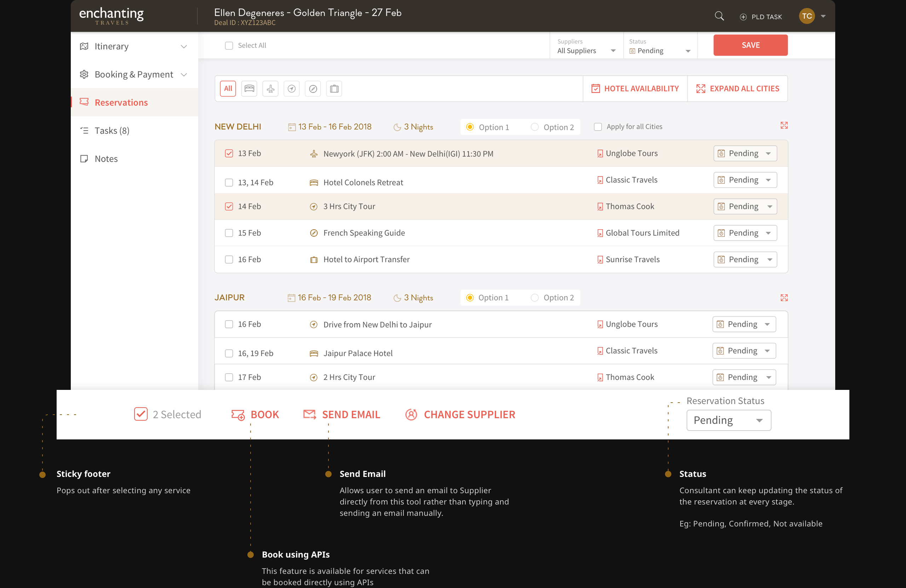Open Notes in sidebar
This screenshot has width=906, height=588.
coord(106,159)
